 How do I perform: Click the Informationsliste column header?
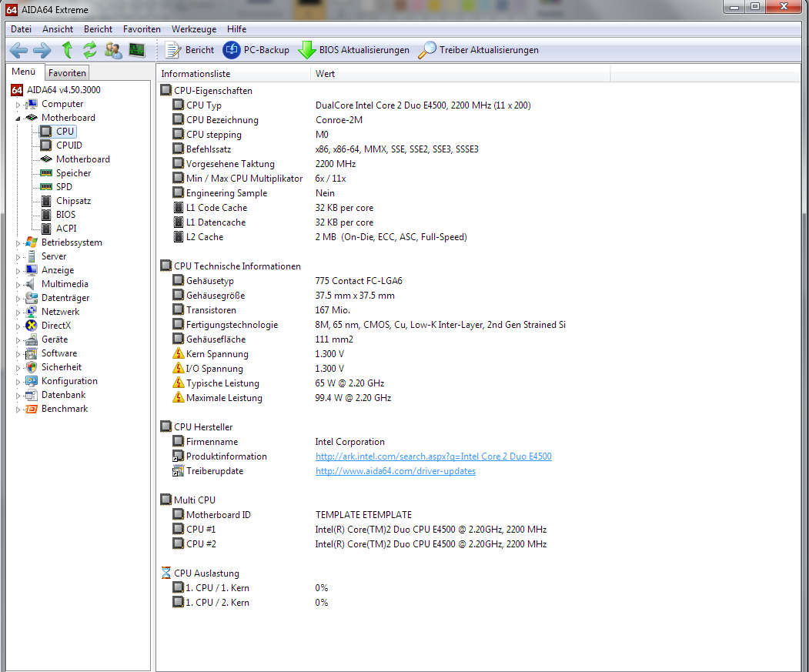coord(233,74)
